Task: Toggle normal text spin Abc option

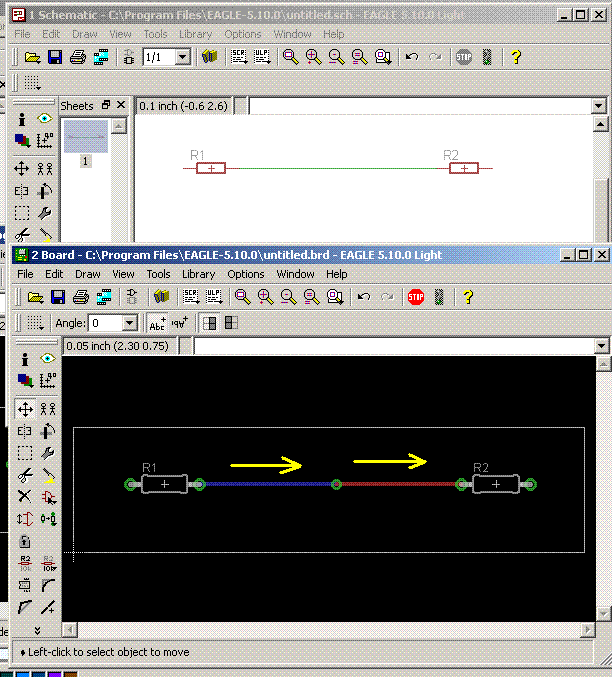Action: [157, 323]
